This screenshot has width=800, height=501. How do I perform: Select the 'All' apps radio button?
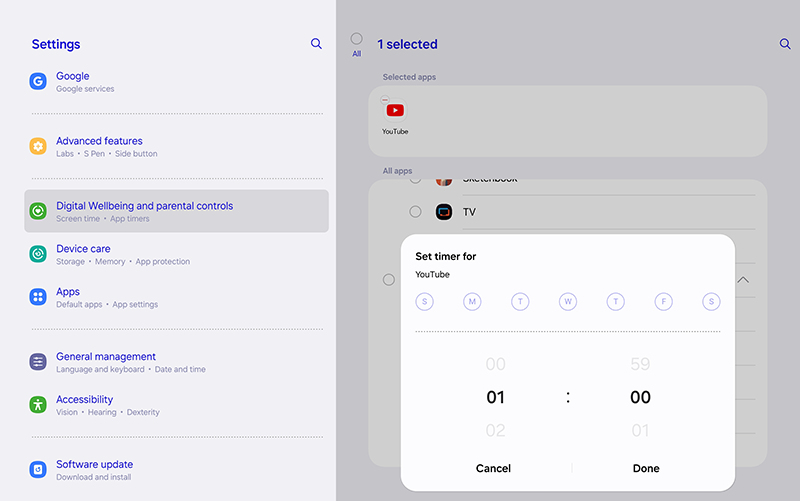(356, 39)
